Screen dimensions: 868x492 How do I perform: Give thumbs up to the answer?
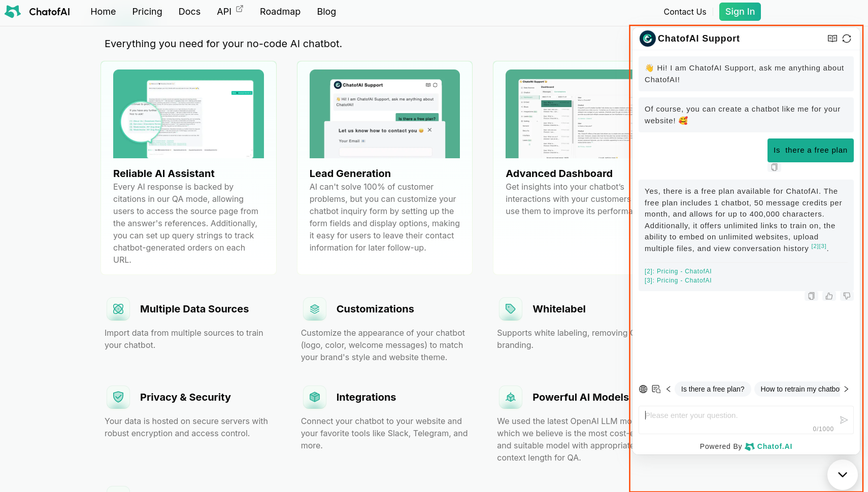(x=829, y=296)
